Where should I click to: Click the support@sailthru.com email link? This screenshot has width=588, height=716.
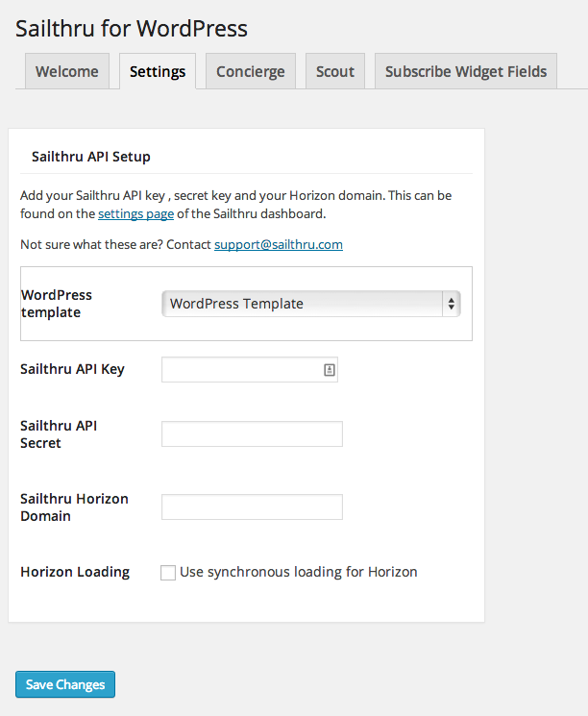279,245
